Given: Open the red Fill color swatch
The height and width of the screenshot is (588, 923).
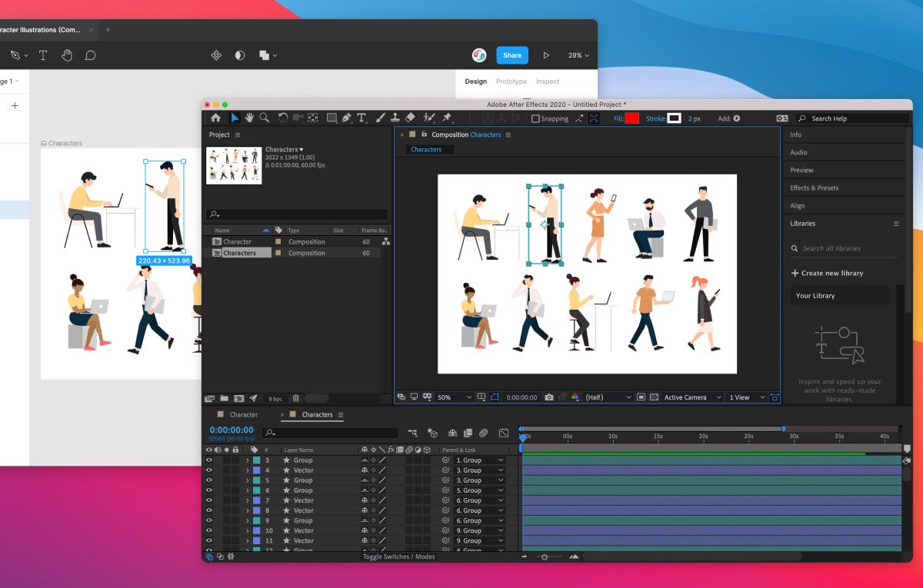Looking at the screenshot, I should click(x=631, y=118).
